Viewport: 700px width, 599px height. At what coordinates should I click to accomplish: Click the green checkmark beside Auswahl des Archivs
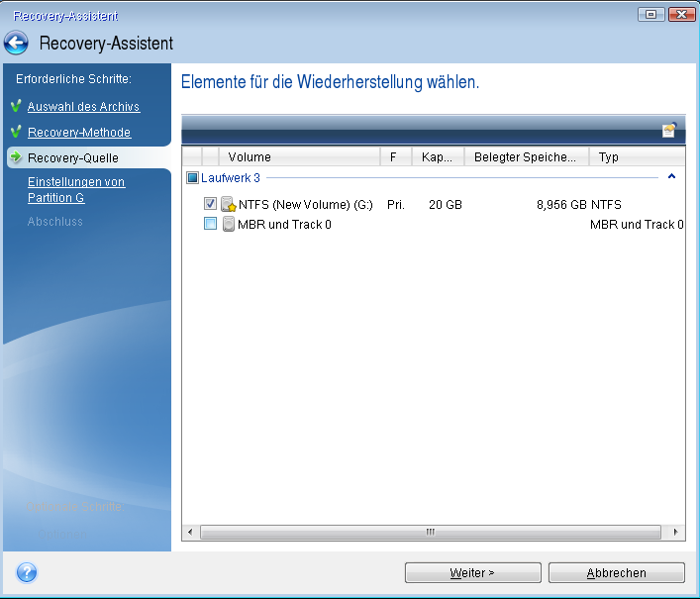(16, 106)
